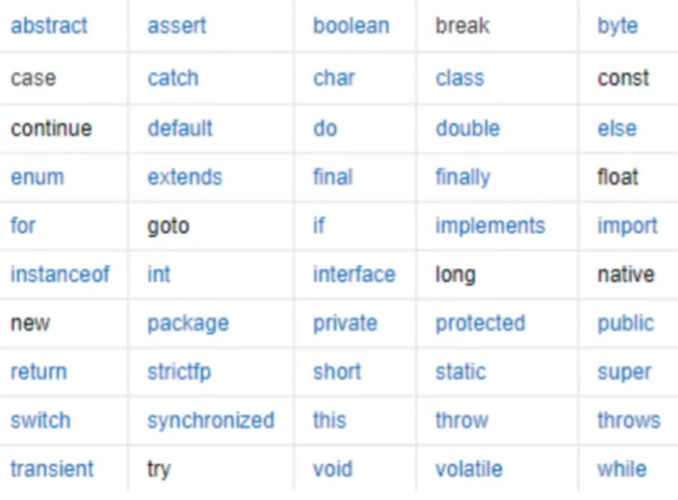The width and height of the screenshot is (678, 500).
Task: Click the assert keyword link
Action: click(177, 26)
